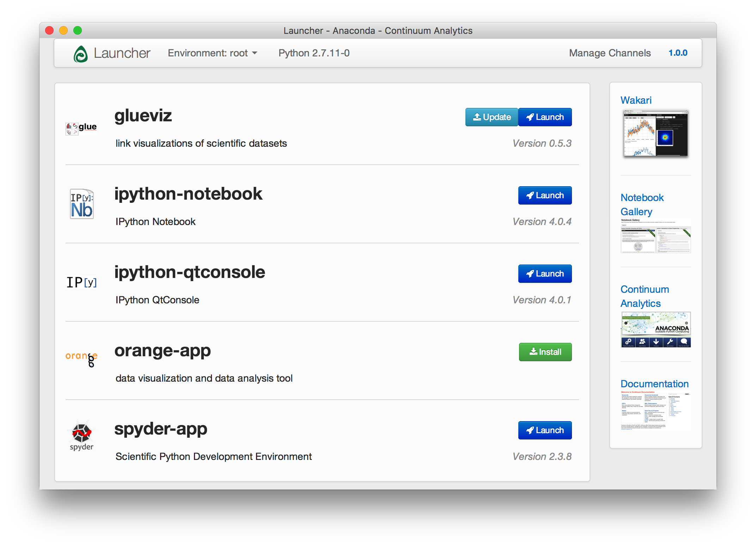Click the IPython Notebook app icon
Screen dimensions: 756x546
[81, 204]
